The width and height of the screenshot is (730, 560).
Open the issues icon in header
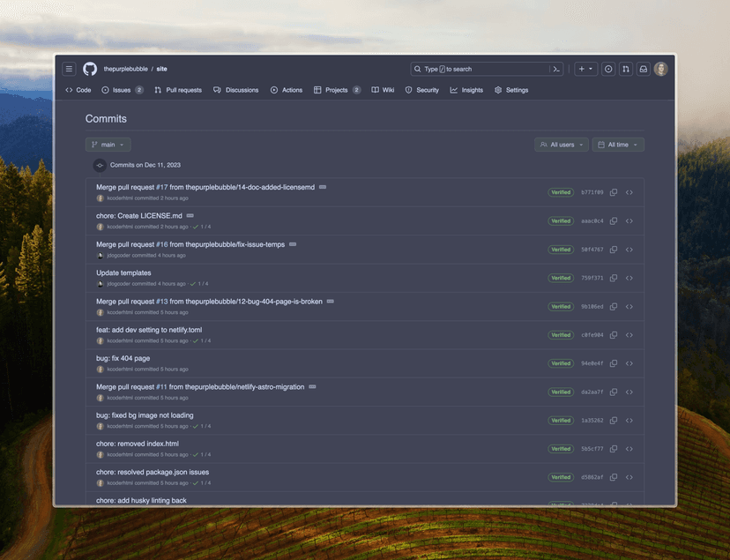608,69
